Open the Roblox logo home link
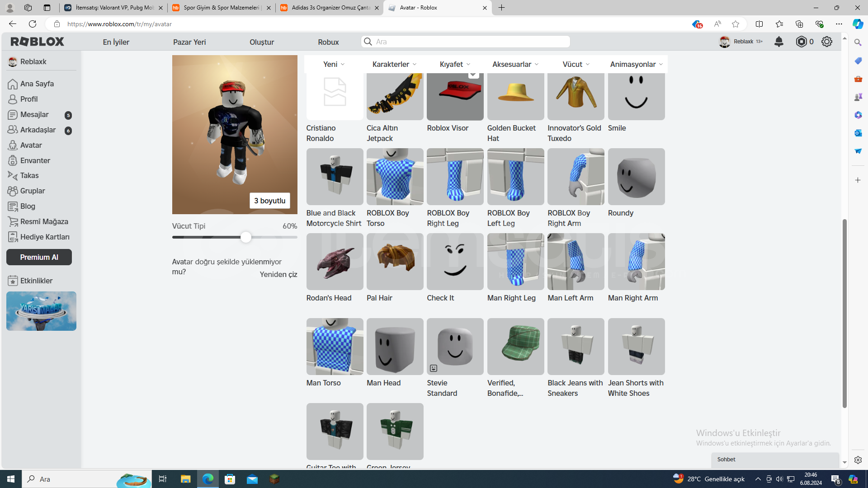The height and width of the screenshot is (488, 868). coord(38,42)
